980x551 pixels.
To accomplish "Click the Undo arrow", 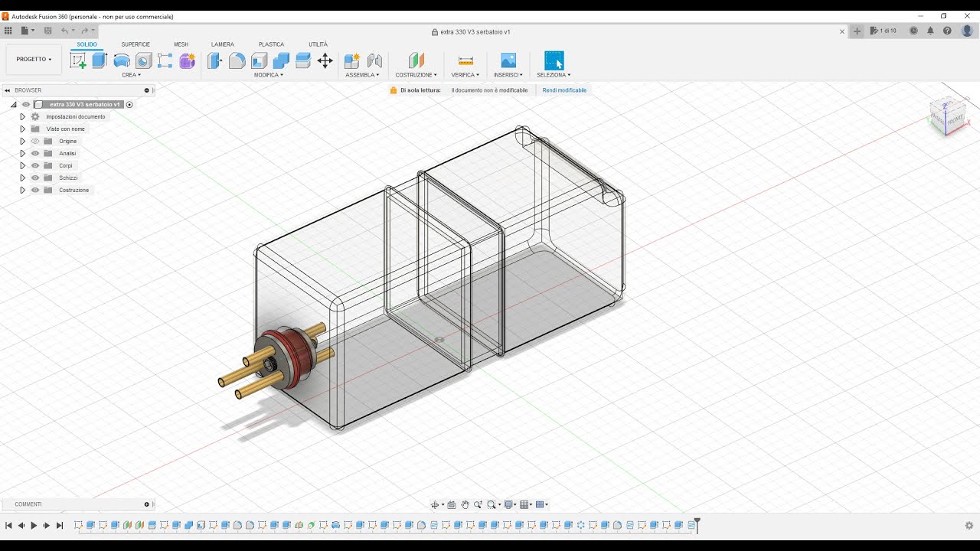I will [x=65, y=31].
